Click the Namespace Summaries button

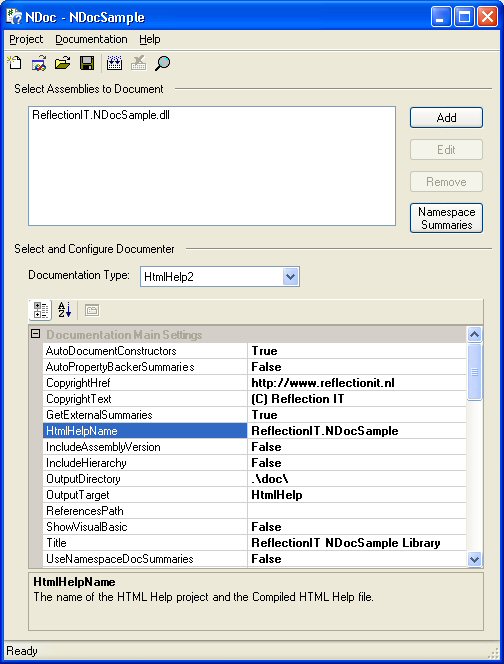click(446, 218)
